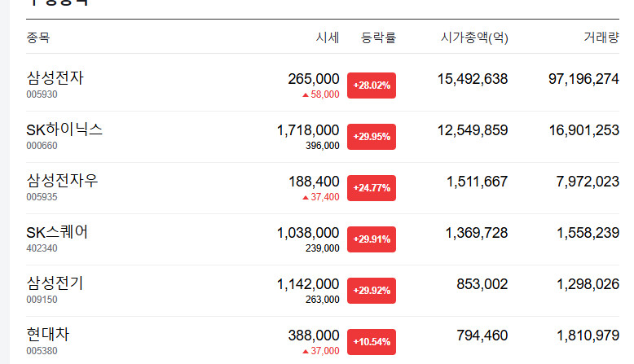Screen dimensions: 634x364
Task: Open the 삼성전자우 stock link
Action: pos(62,181)
